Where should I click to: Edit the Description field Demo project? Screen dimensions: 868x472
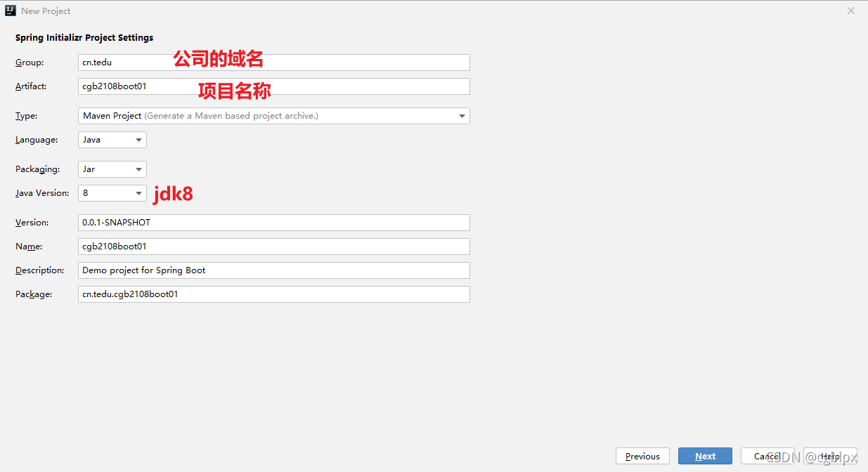click(273, 270)
